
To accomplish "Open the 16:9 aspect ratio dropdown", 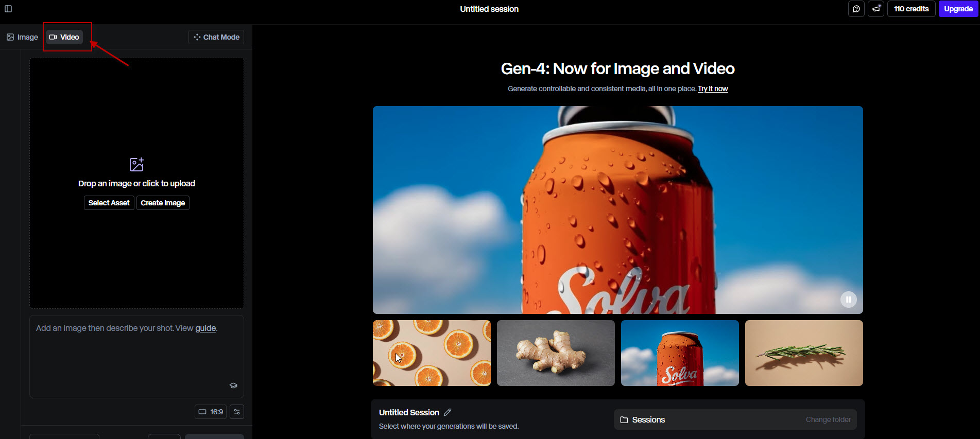I will (x=211, y=412).
